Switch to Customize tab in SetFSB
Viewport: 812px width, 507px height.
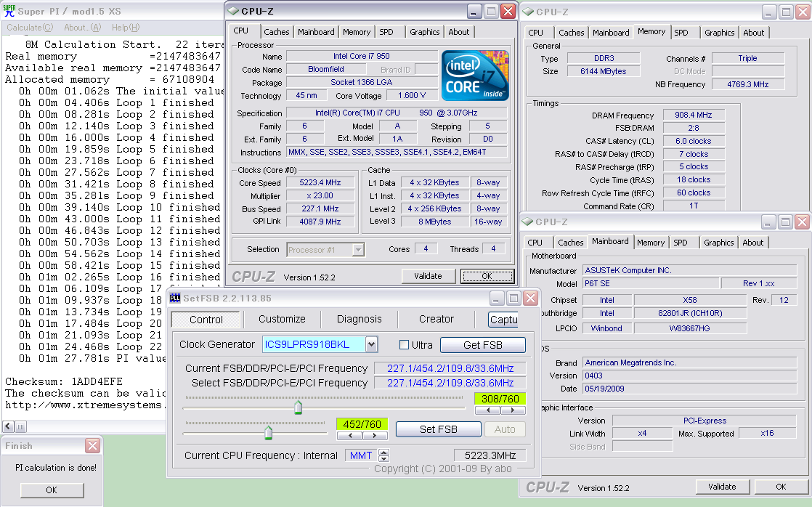[x=282, y=319]
